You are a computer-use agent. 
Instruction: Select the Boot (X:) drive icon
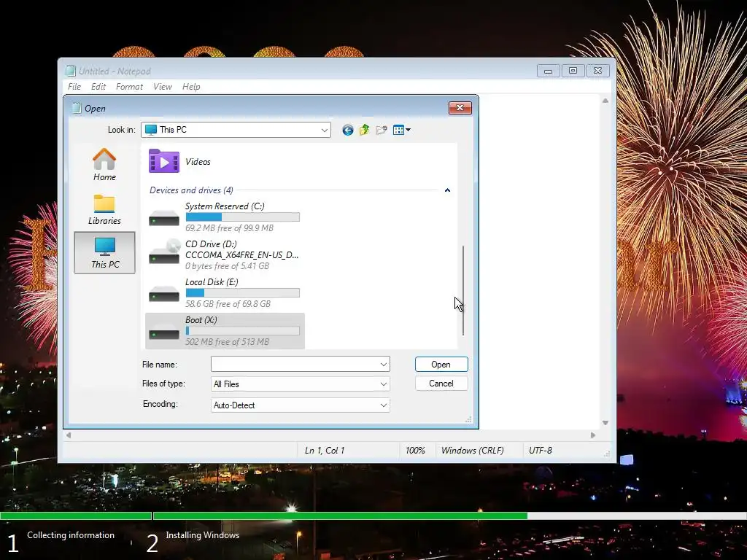(164, 332)
